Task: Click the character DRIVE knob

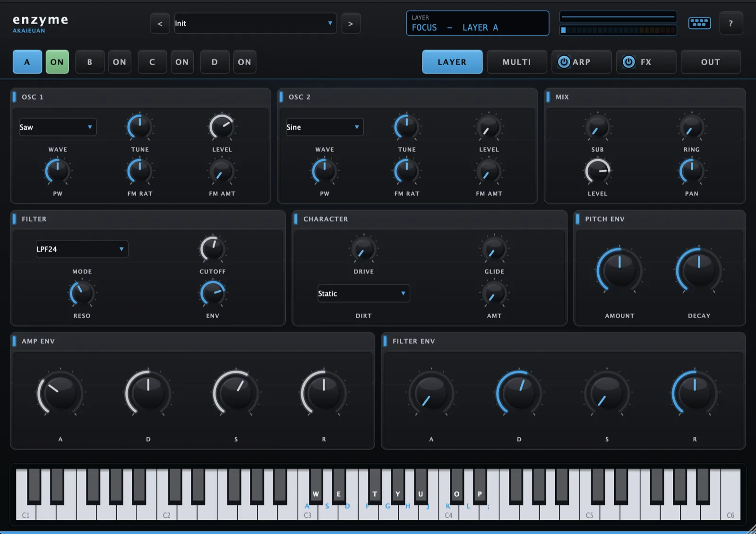Action: (363, 249)
